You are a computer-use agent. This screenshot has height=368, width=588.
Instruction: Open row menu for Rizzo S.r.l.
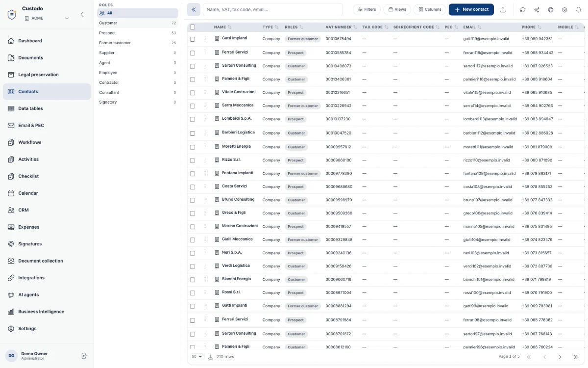pyautogui.click(x=205, y=160)
